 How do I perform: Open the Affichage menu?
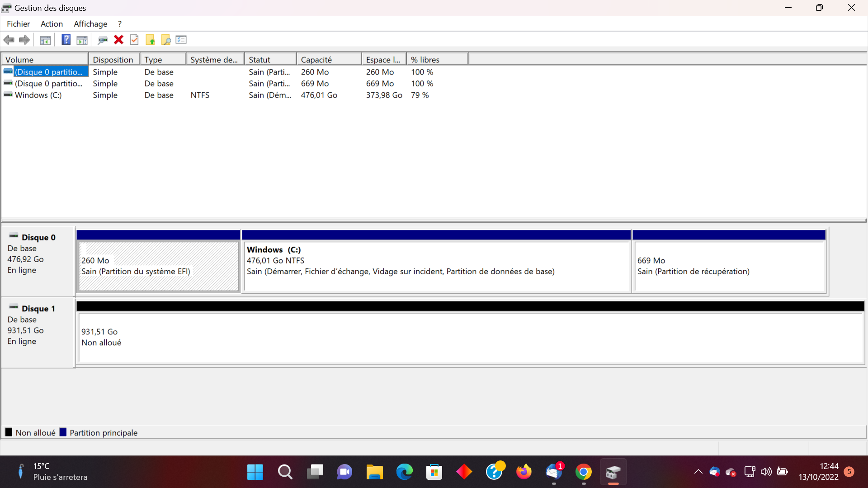coord(90,24)
